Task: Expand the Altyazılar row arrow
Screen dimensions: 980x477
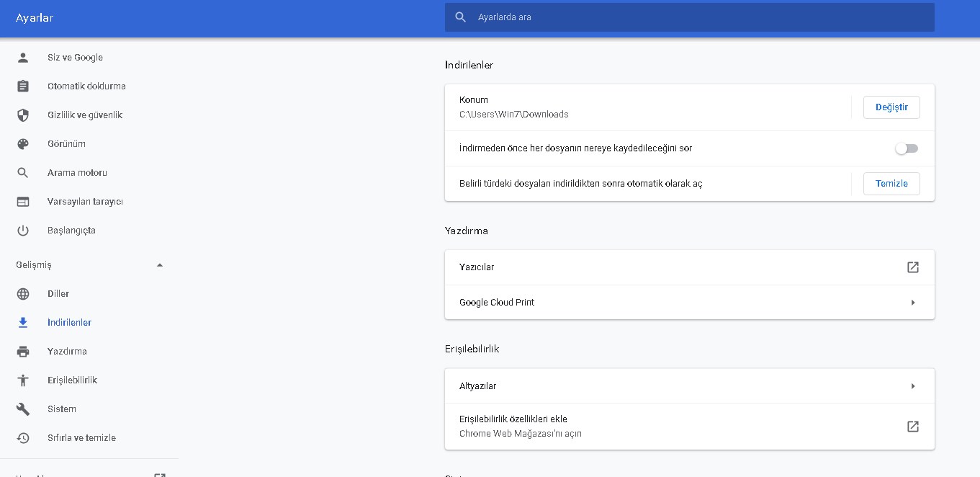Action: pos(913,386)
